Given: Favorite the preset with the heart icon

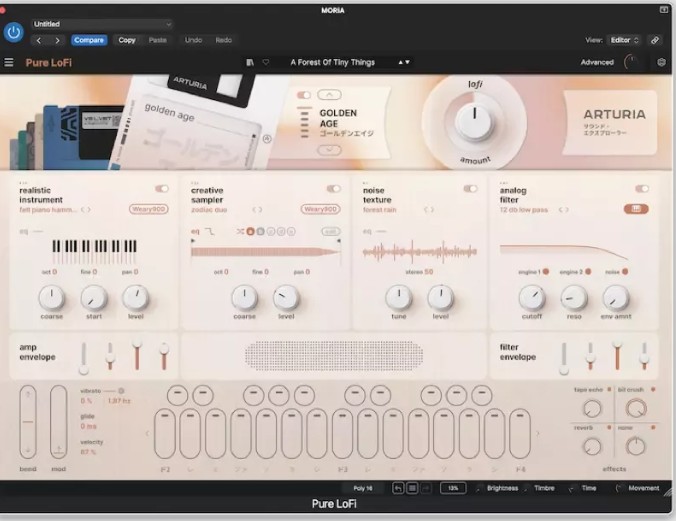Looking at the screenshot, I should [x=266, y=63].
